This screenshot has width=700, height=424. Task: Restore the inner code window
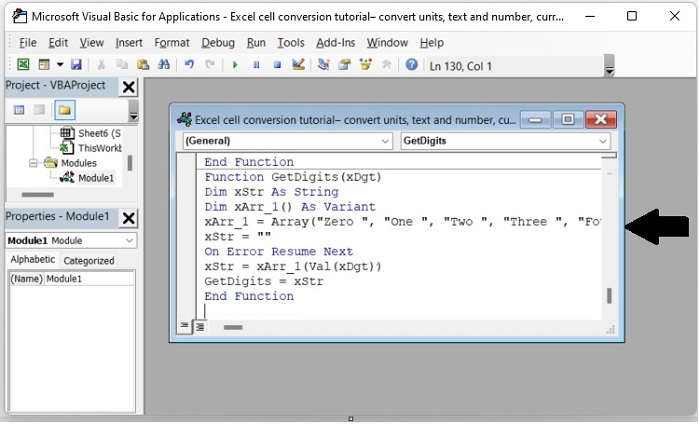pyautogui.click(x=567, y=120)
